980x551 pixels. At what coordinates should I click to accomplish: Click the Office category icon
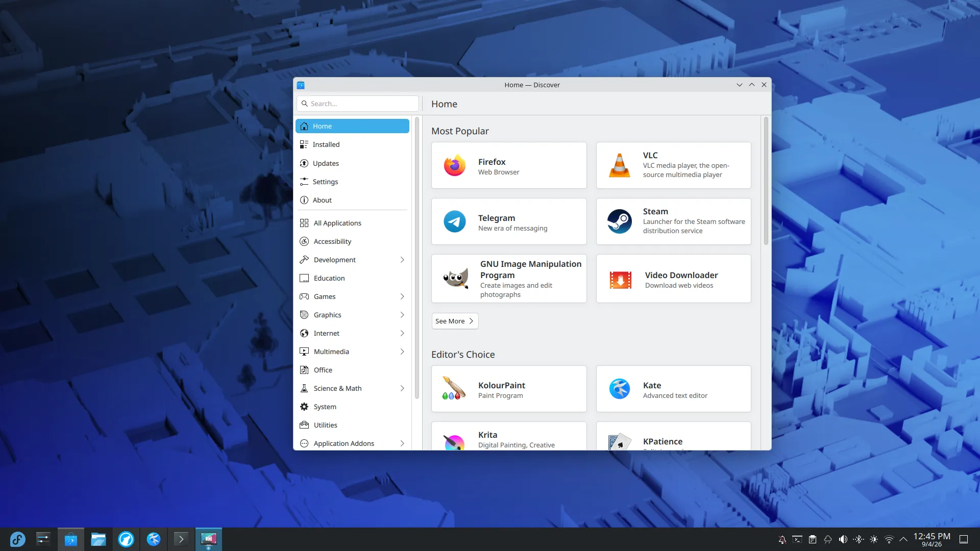pyautogui.click(x=304, y=370)
